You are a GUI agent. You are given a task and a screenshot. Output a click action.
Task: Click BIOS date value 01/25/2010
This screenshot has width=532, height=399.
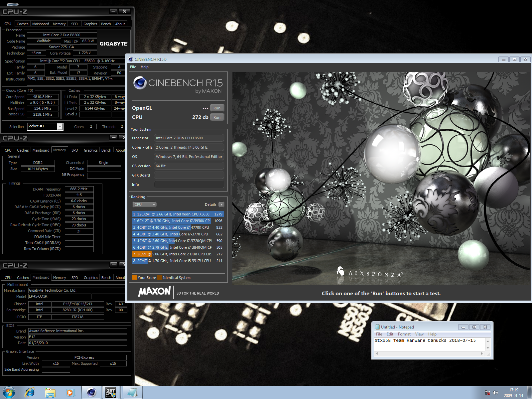pos(77,343)
